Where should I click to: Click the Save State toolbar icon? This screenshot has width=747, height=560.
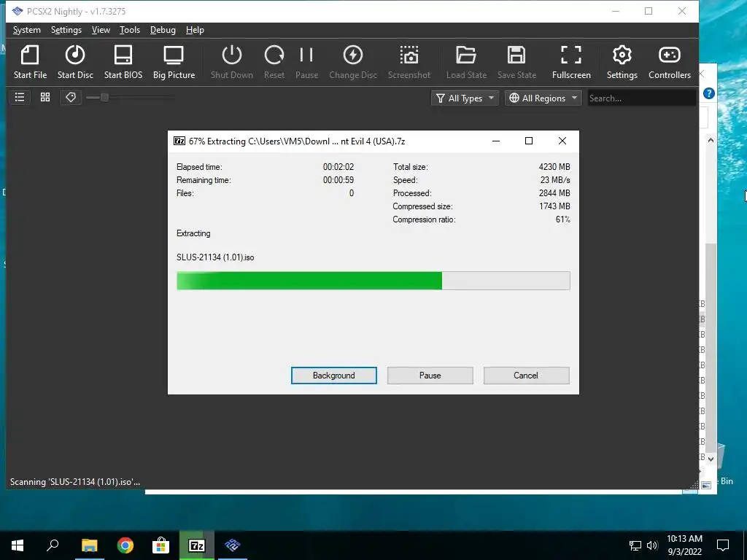click(x=516, y=62)
